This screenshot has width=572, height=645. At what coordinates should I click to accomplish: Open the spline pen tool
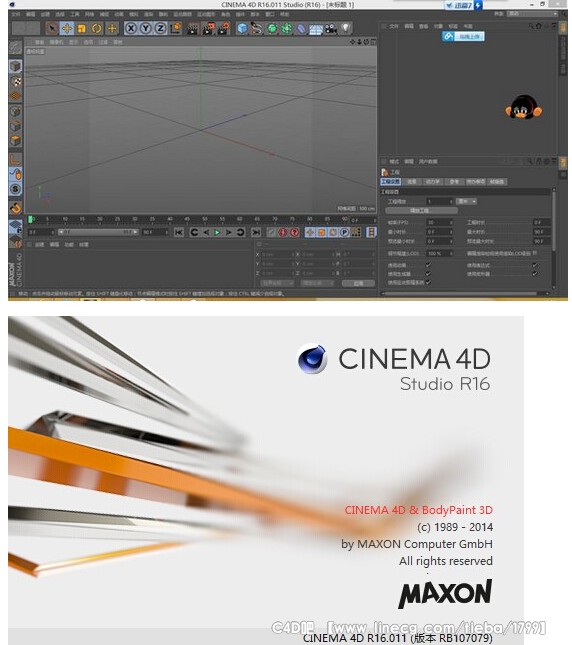coord(257,28)
